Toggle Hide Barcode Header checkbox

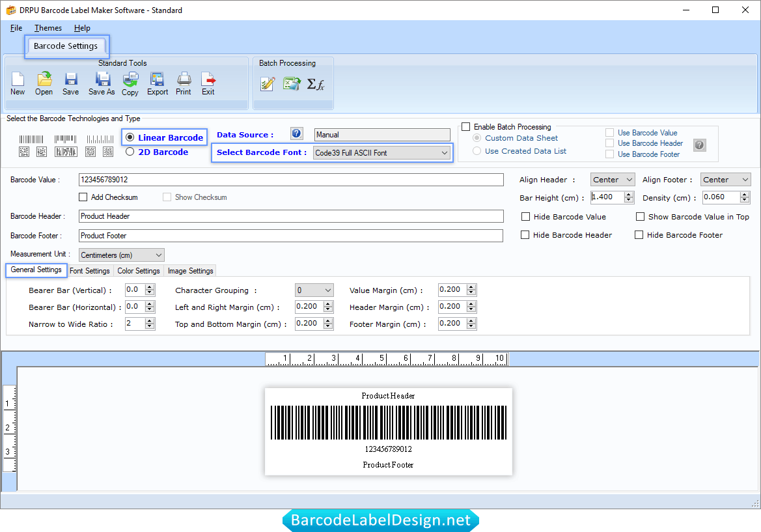tap(525, 235)
